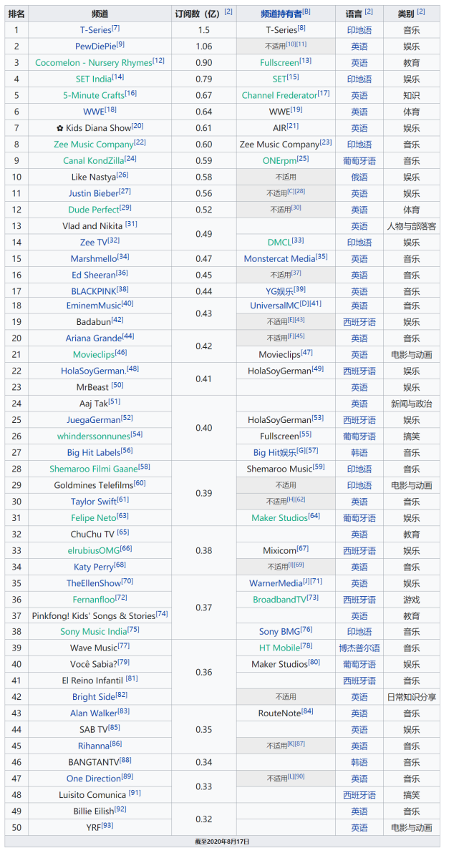459x868 pixels.
Task: Open the Shemaroo Filmi Gaane link
Action: (x=94, y=469)
